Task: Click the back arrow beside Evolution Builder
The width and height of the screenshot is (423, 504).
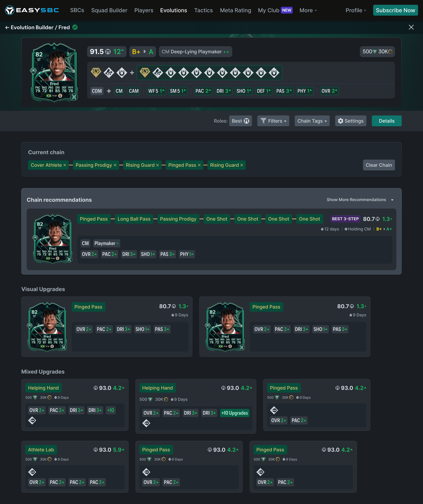Action: coord(7,28)
